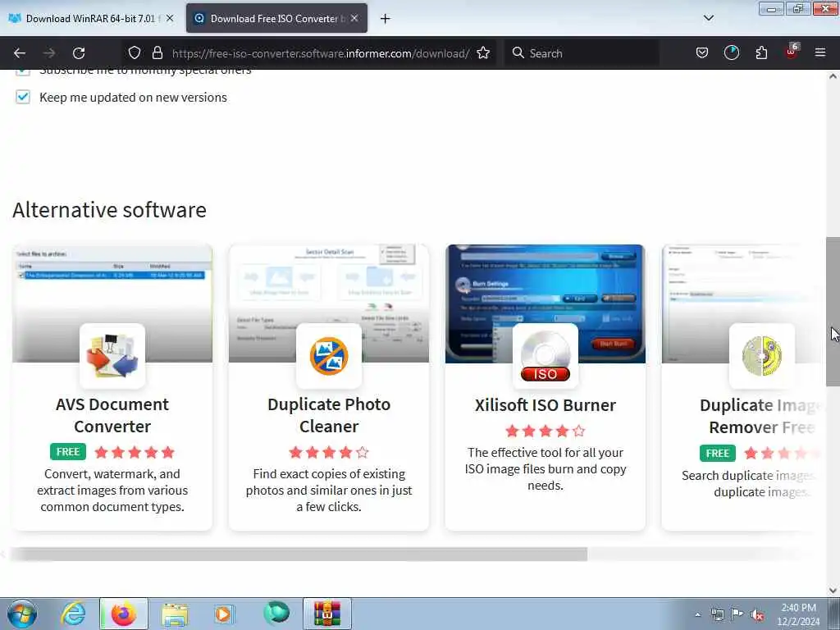Screen dimensions: 840x630
Task: Focus the Search input box
Action: pos(582,53)
